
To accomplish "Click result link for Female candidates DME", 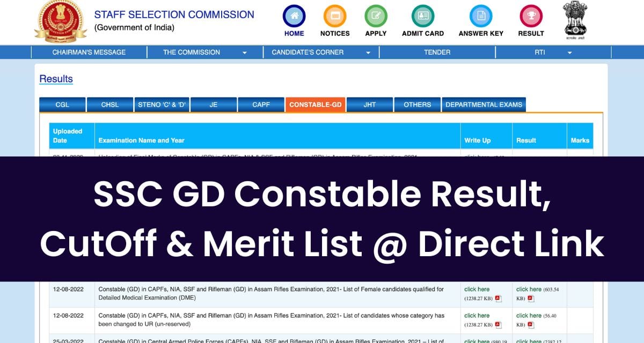I will 529,289.
